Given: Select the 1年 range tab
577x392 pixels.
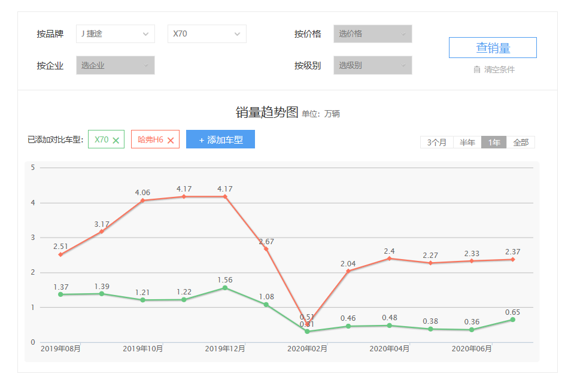Looking at the screenshot, I should point(494,142).
